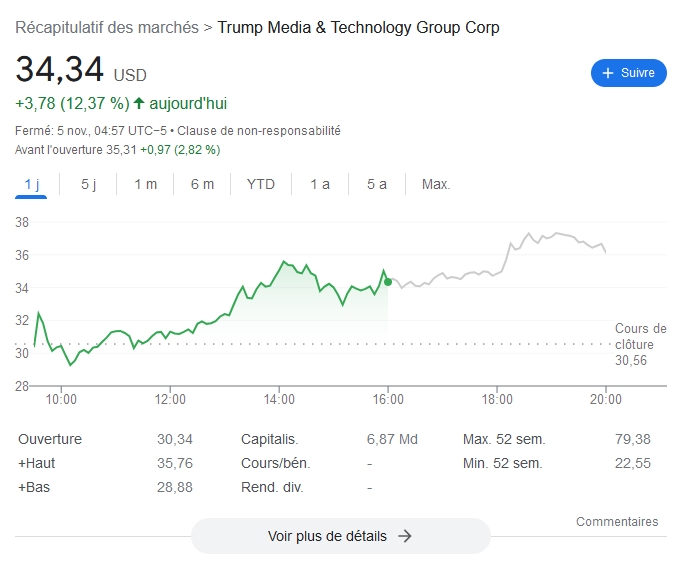Show the Max. time range
Image resolution: width=682 pixels, height=564 pixels.
(436, 184)
